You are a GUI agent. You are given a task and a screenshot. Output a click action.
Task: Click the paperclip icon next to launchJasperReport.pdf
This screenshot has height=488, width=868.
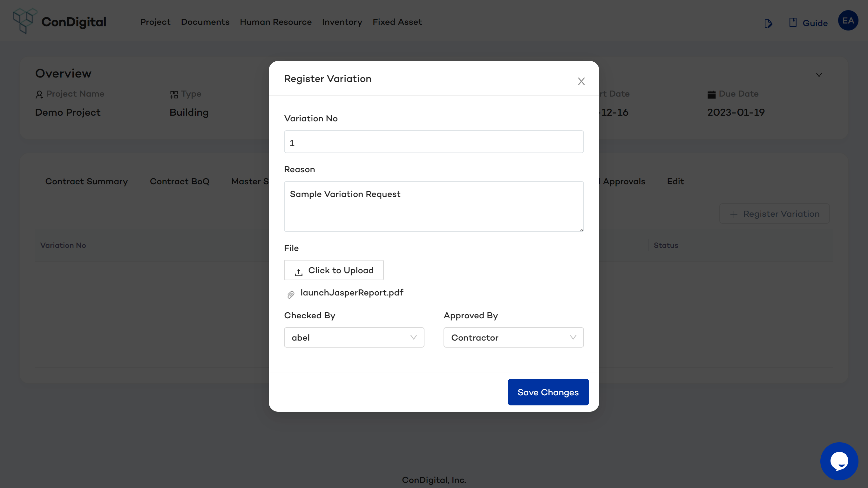pos(291,295)
